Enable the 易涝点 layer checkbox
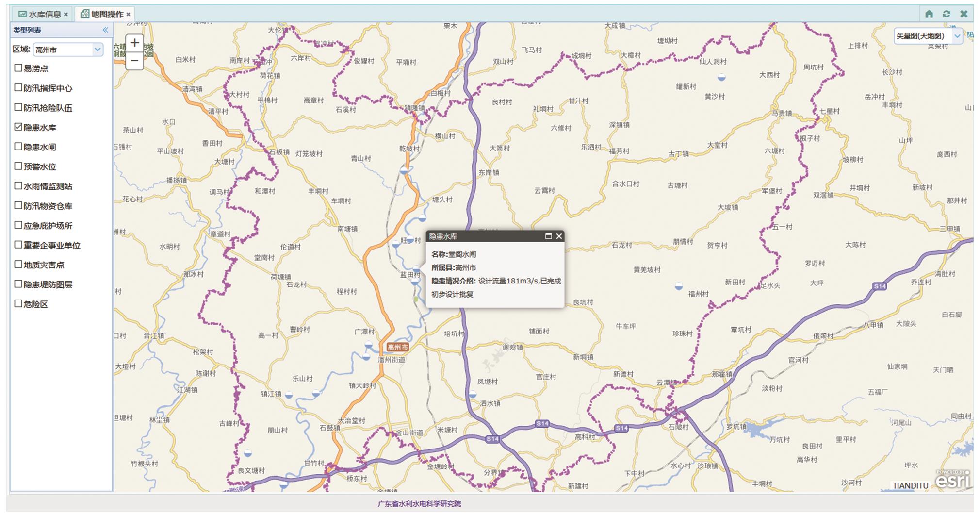This screenshot has height=516, width=980. pos(18,68)
